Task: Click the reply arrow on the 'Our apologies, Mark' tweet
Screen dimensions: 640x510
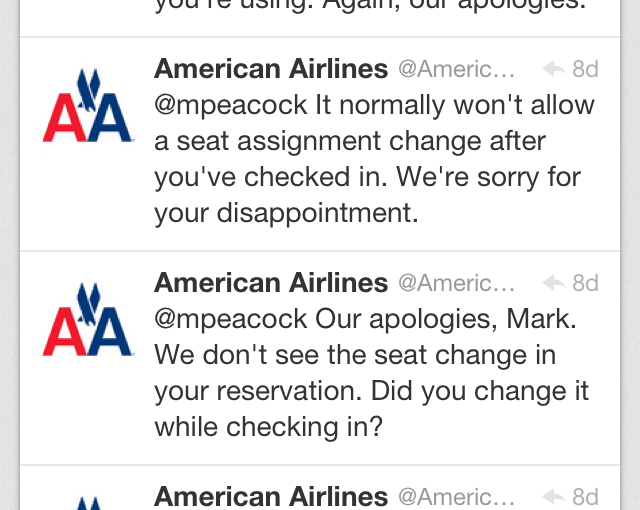Action: pos(553,283)
